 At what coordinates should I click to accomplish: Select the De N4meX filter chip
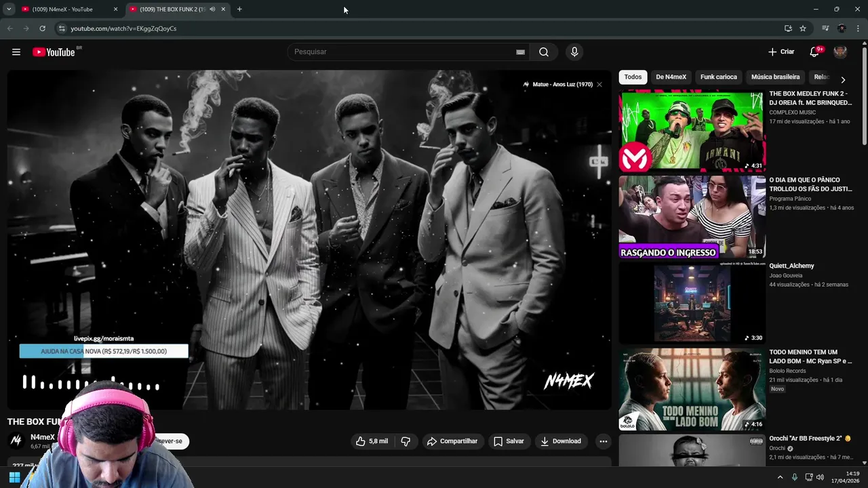point(671,77)
